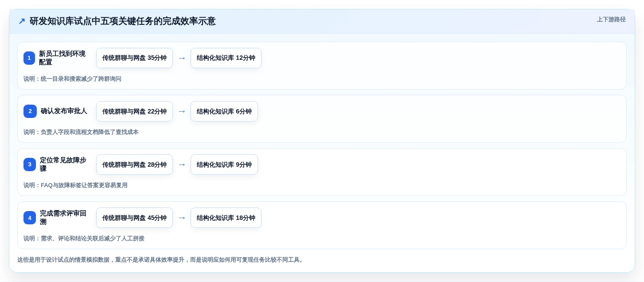Image resolution: width=644 pixels, height=282 pixels.
Task: Select step number badge 4
Action: click(x=30, y=218)
